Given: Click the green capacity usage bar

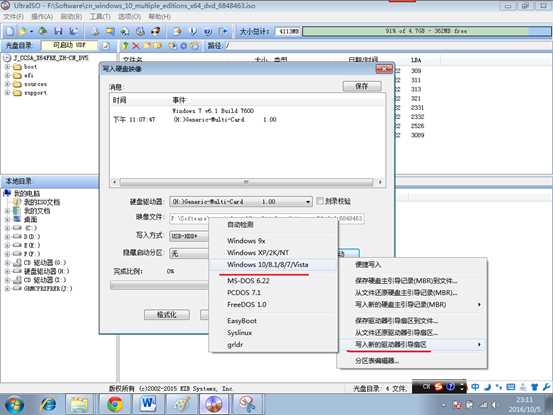Looking at the screenshot, I should 426,31.
